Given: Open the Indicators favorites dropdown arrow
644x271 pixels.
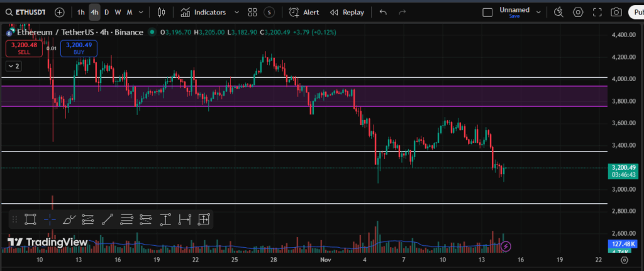Looking at the screenshot, I should coord(236,12).
